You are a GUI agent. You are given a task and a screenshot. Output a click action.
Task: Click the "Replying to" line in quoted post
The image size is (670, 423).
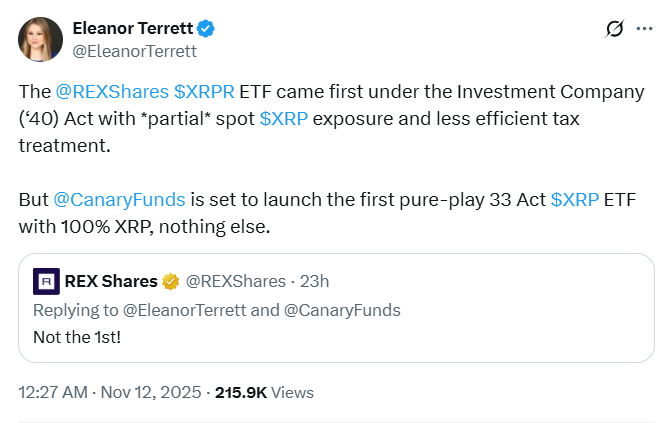coord(216,310)
